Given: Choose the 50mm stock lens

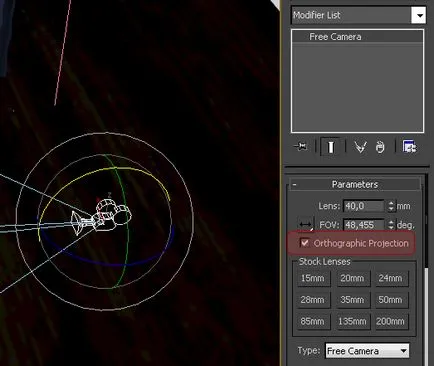Looking at the screenshot, I should tap(391, 300).
